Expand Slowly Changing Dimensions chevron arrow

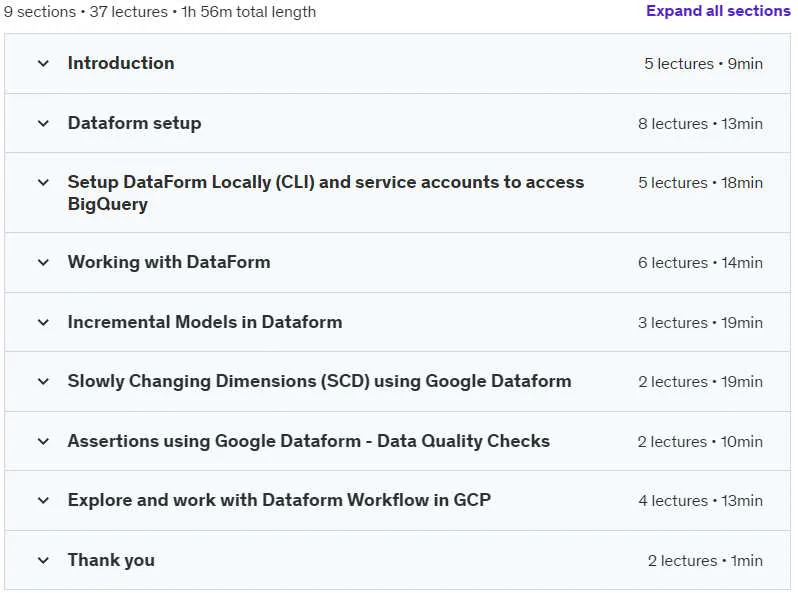pyautogui.click(x=43, y=381)
